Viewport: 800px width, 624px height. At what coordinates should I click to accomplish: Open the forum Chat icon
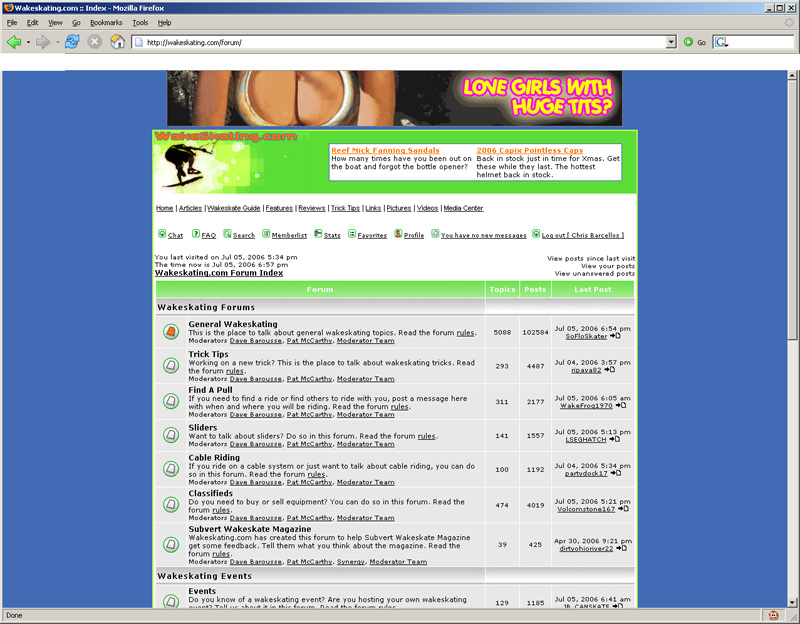point(162,234)
